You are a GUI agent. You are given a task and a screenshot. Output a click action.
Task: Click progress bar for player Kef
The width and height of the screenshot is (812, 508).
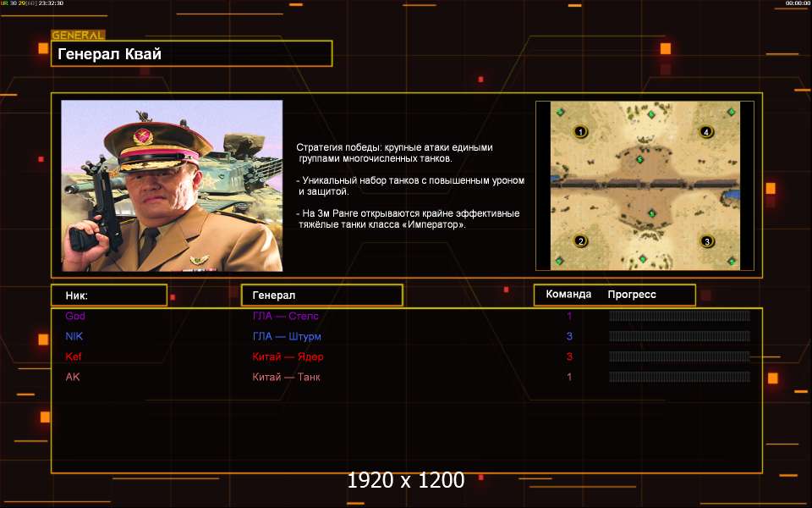679,356
